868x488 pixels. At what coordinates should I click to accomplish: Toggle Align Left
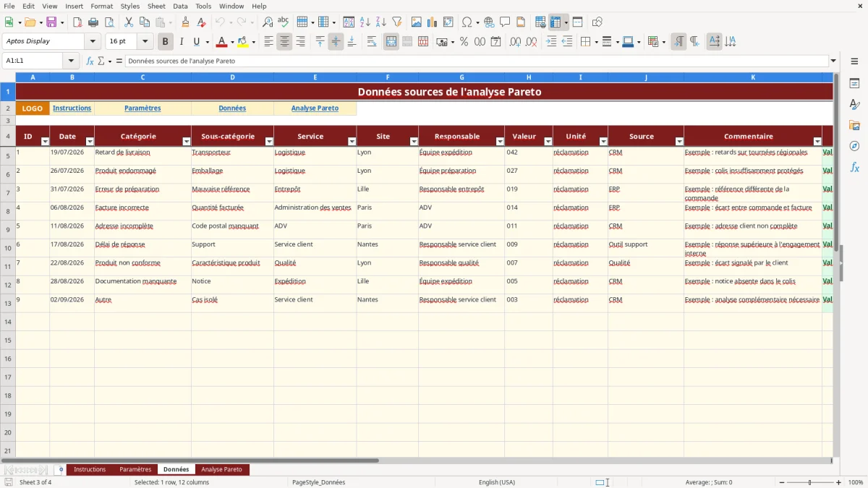(268, 42)
